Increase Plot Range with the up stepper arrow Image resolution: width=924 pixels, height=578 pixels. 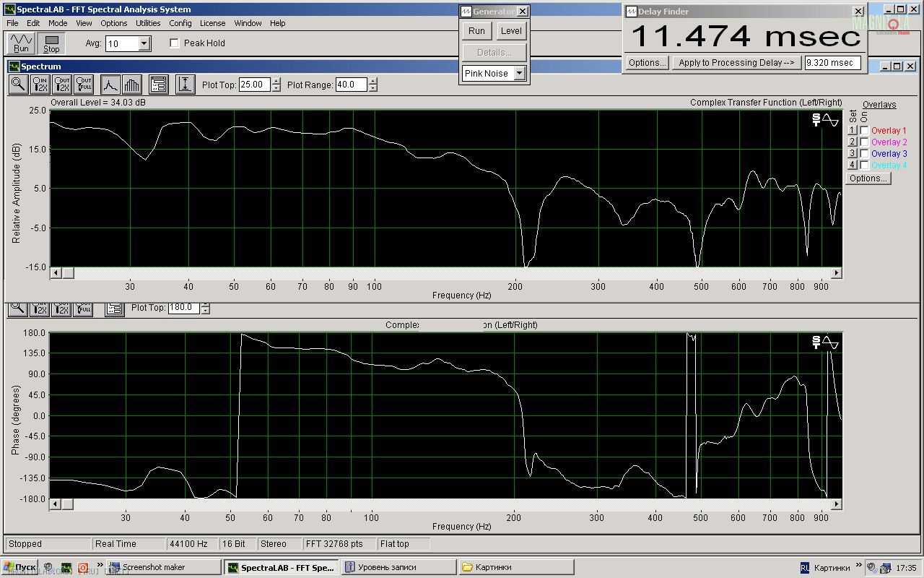click(372, 81)
